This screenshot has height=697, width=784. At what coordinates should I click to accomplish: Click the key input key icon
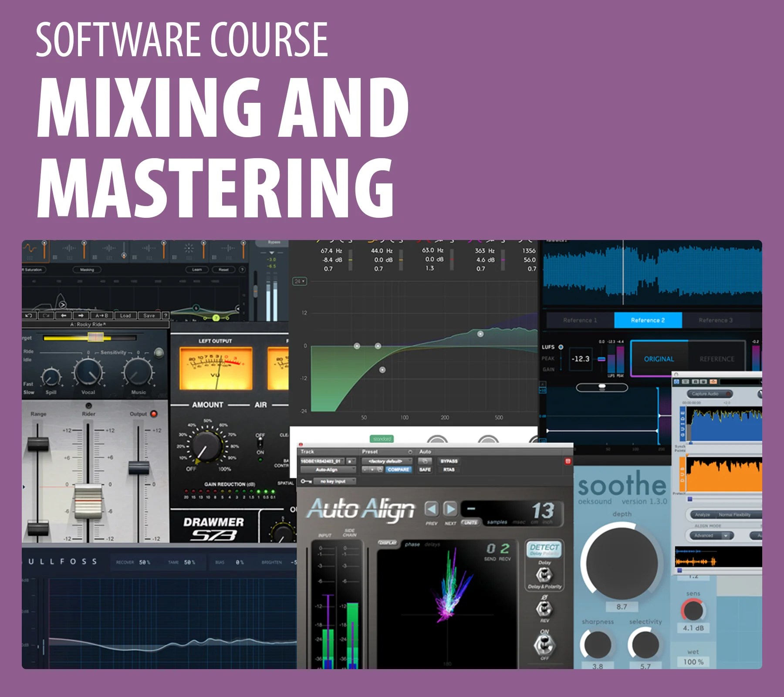(x=306, y=481)
